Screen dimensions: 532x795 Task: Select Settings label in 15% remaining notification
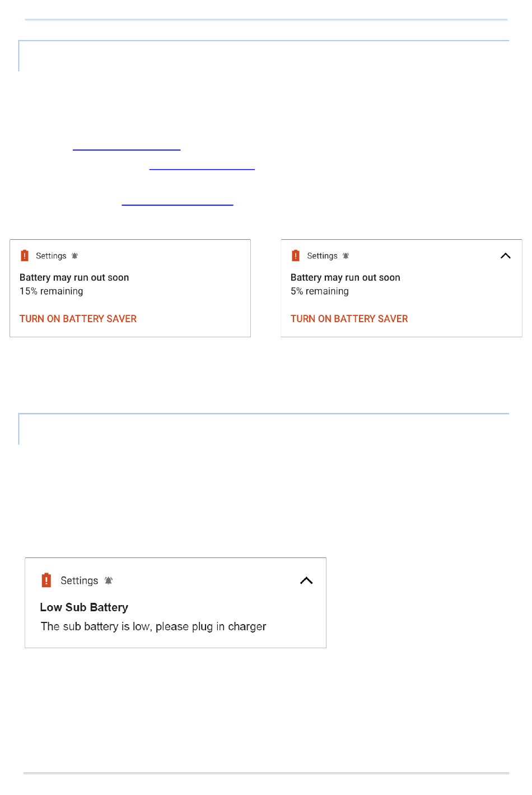51,256
